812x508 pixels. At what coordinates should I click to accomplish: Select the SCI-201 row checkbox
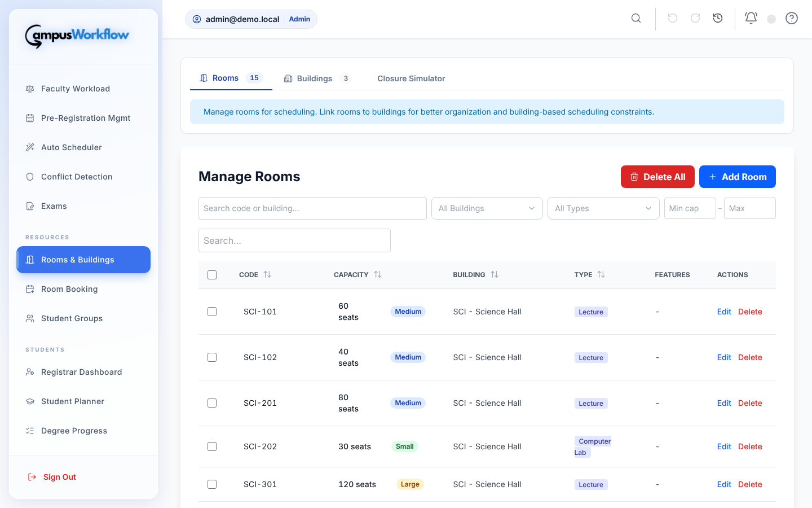tap(212, 403)
